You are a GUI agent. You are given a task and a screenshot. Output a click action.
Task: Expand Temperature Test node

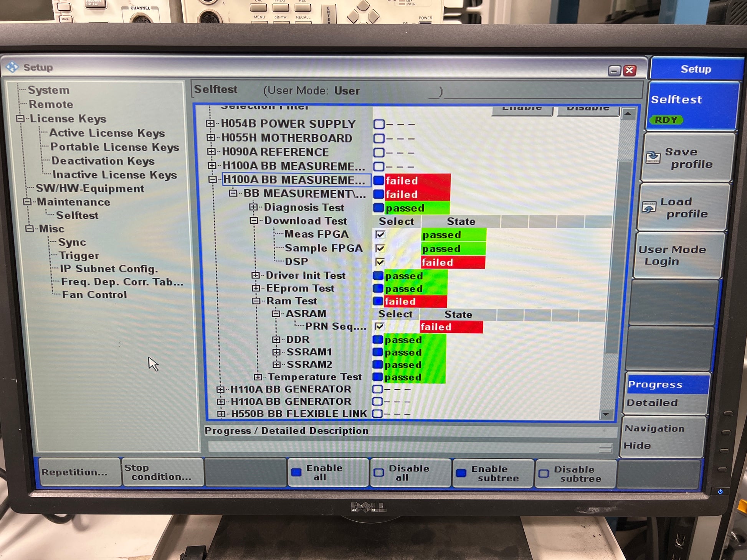click(258, 377)
